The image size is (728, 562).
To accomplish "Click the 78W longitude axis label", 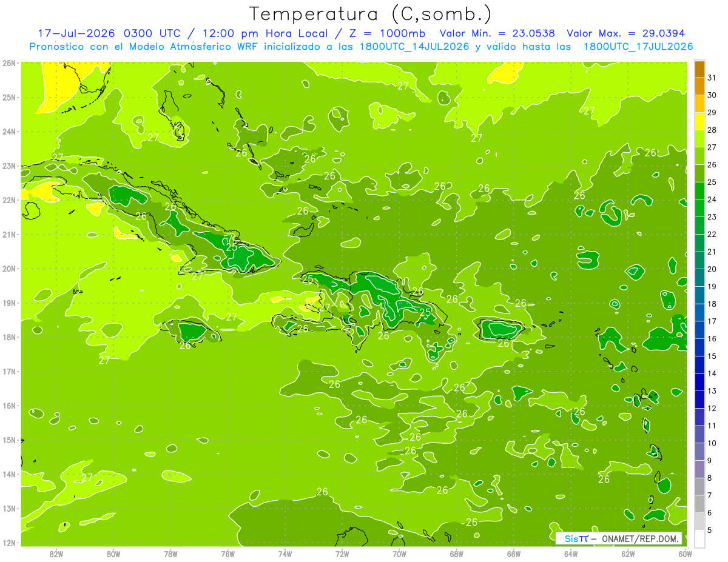I will 170,554.
